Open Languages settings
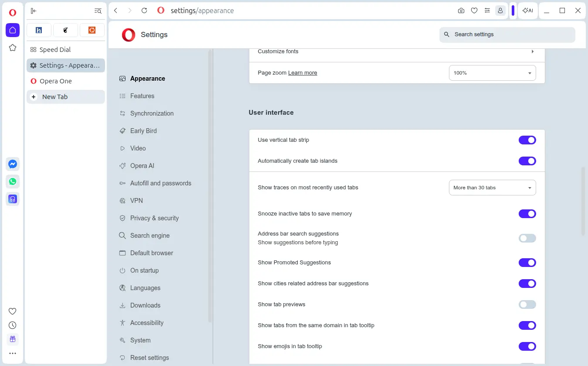Viewport: 588px width, 366px height. tap(140, 288)
